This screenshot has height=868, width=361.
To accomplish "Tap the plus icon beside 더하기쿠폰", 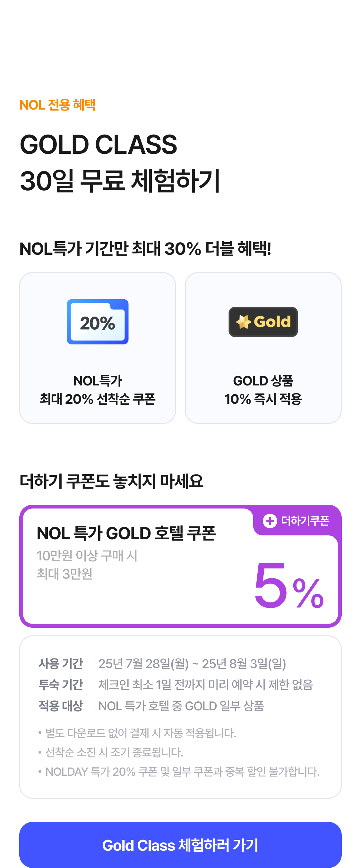I will (270, 521).
